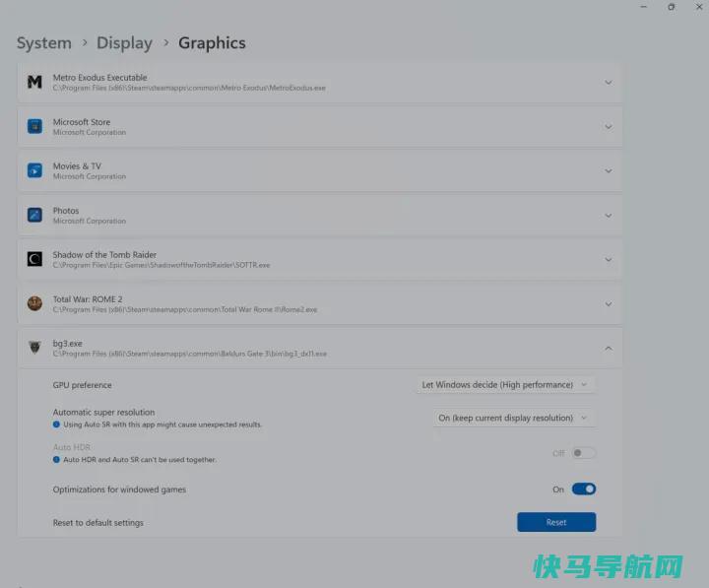Screen dimensions: 709x588
Task: Click the bg3_dx11.exe file path
Action: (189, 354)
